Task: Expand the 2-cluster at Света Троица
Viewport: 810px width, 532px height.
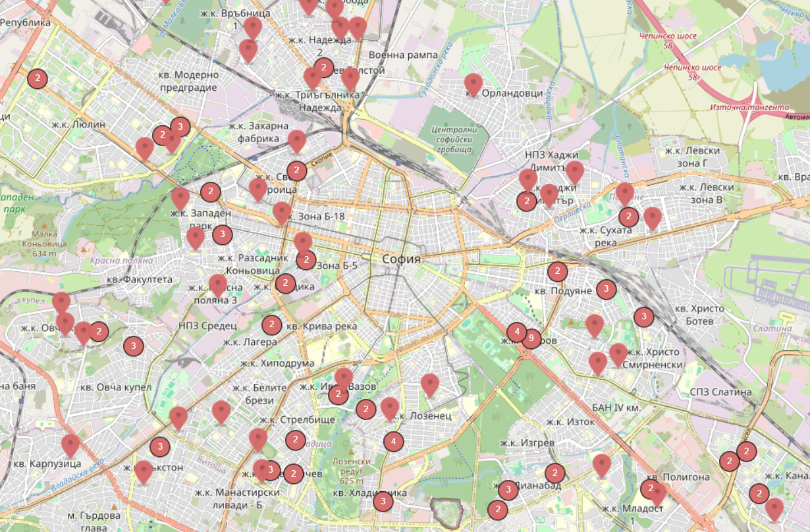Action: [296, 171]
